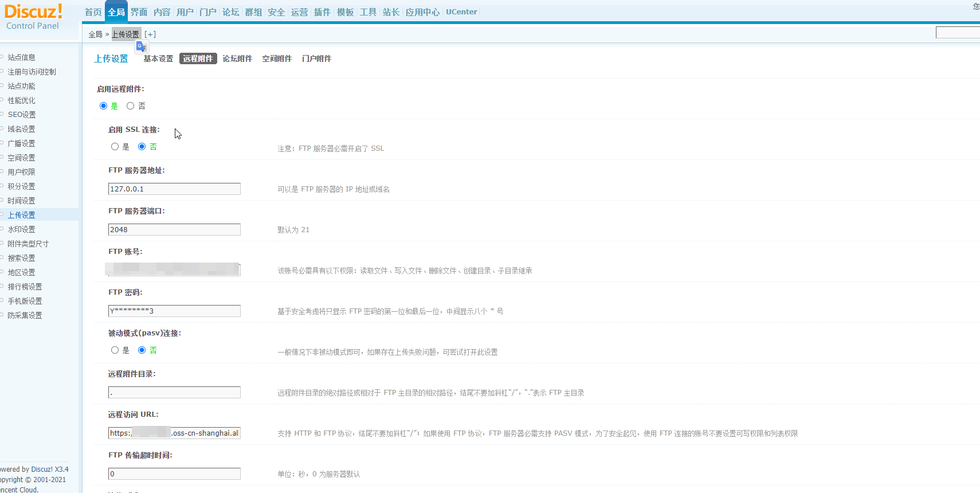Select 是 for enable SSL connection

click(x=115, y=147)
